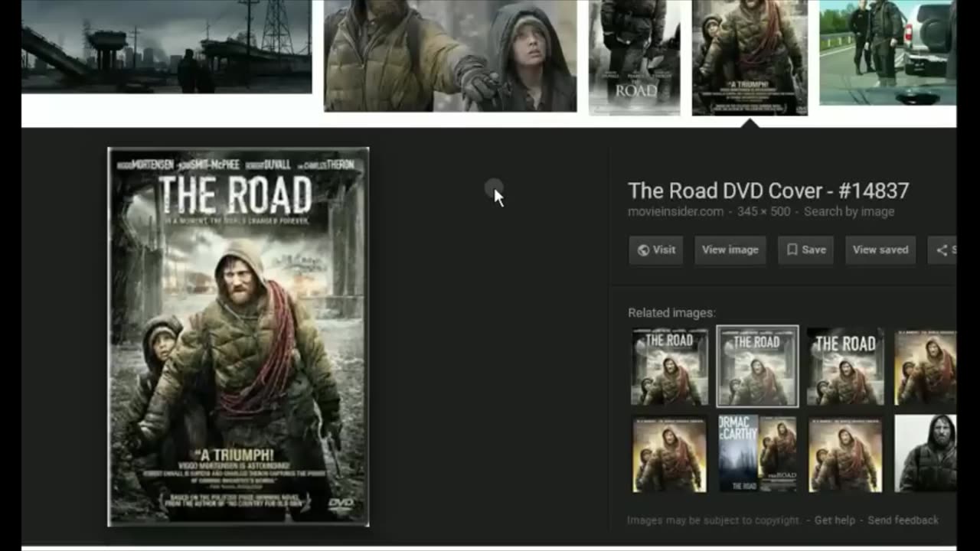Click the Search by image link
This screenshot has height=551, width=980.
[x=849, y=211]
